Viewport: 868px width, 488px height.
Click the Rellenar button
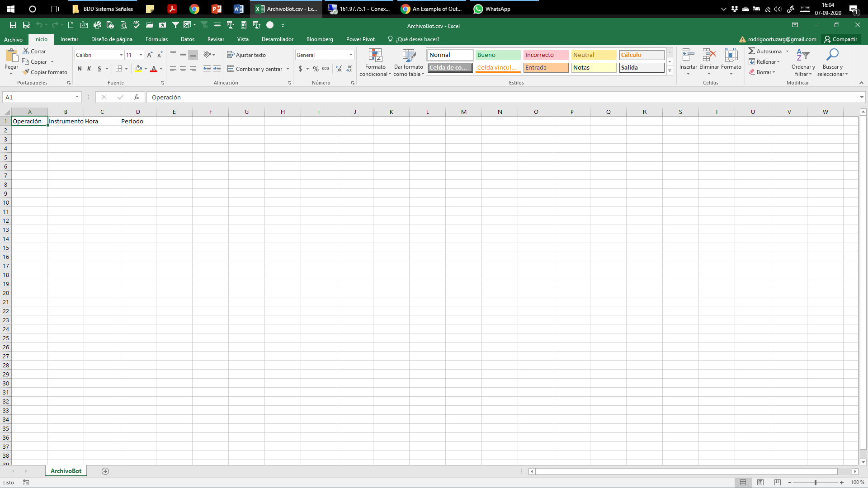click(764, 61)
